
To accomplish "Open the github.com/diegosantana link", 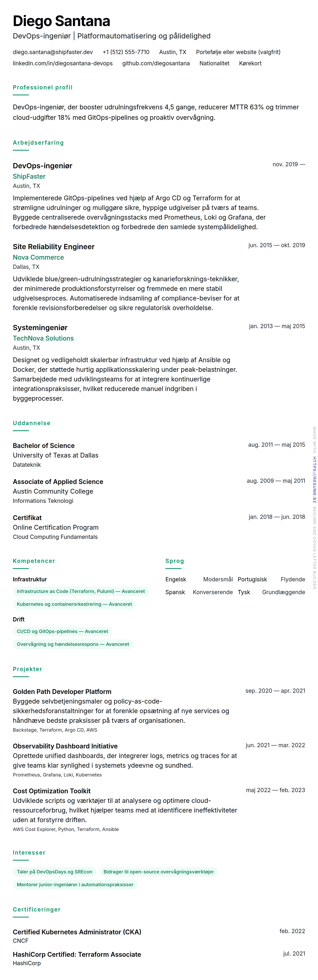I will 156,63.
